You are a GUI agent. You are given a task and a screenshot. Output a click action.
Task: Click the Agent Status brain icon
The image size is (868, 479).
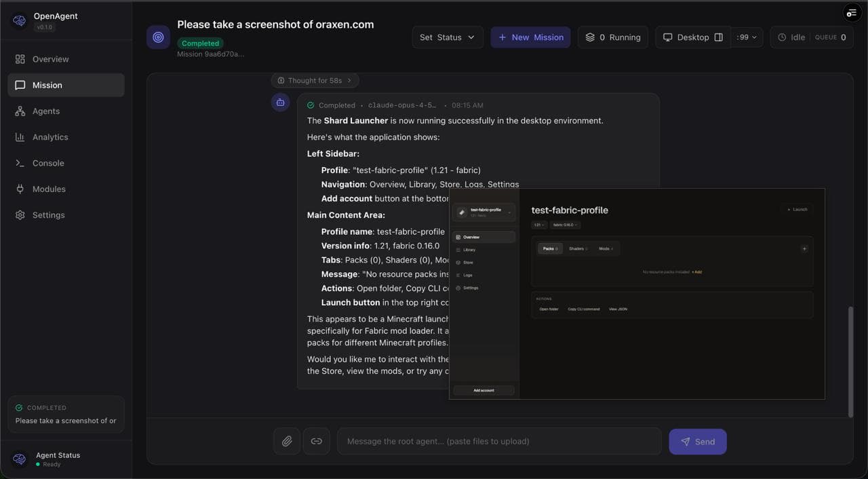point(20,459)
